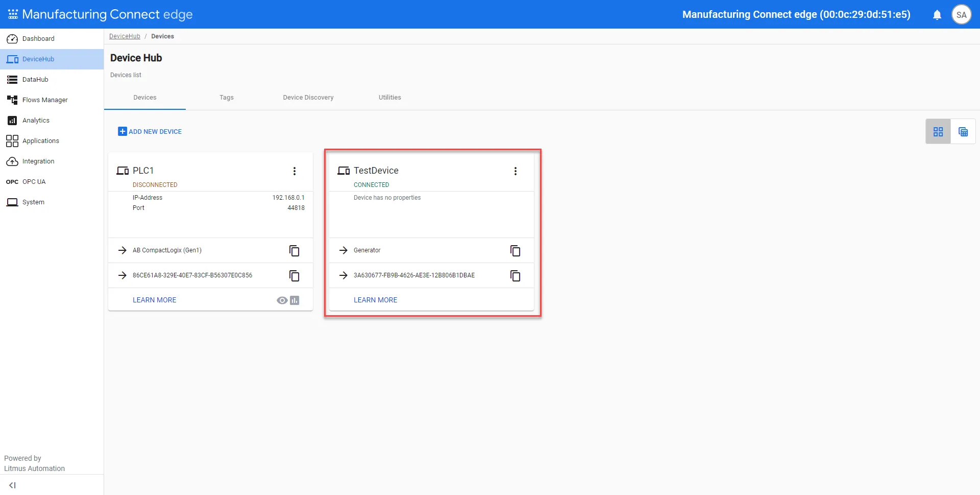Switch to table list view

pos(963,132)
